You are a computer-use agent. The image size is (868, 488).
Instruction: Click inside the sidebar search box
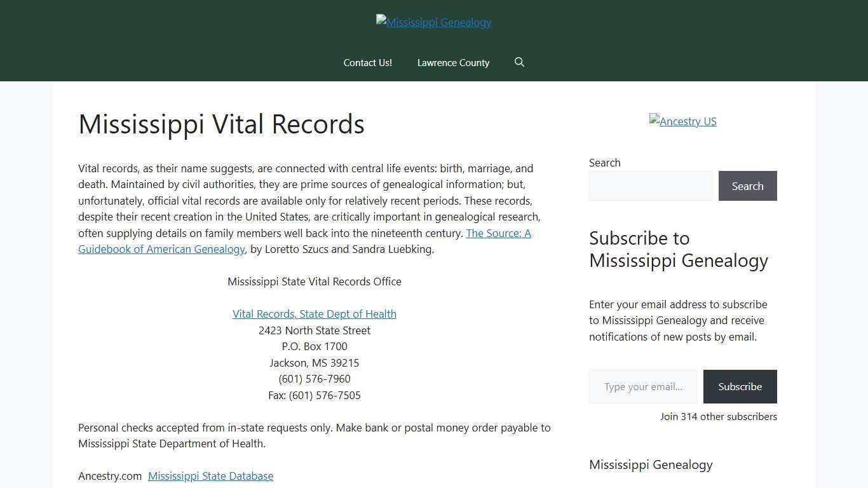651,186
